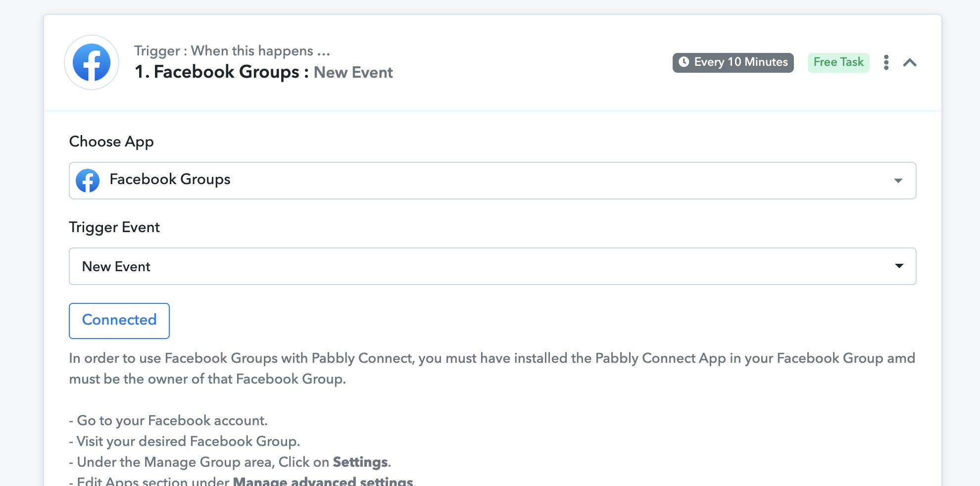Collapse the trigger step with the chevron
The image size is (980, 486).
pyautogui.click(x=910, y=62)
